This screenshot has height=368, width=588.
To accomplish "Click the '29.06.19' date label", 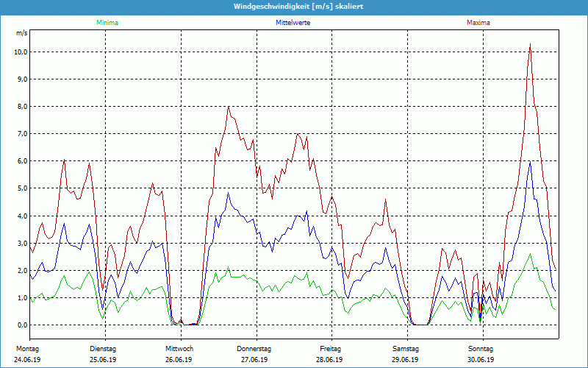I will 406,359.
